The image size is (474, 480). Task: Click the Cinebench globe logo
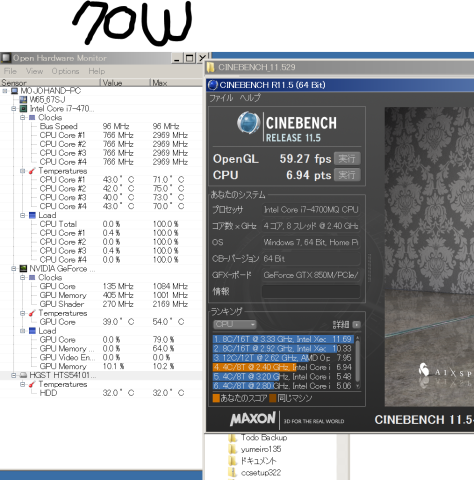pyautogui.click(x=249, y=122)
